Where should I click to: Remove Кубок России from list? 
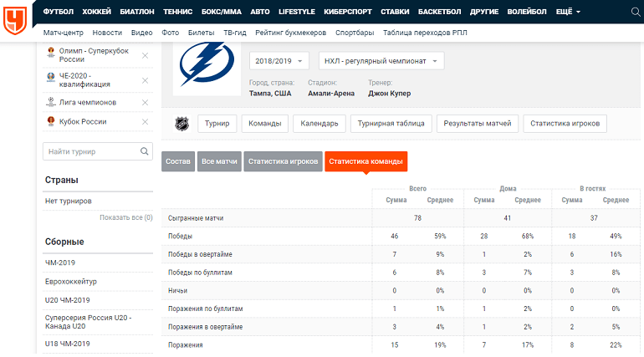pyautogui.click(x=145, y=122)
